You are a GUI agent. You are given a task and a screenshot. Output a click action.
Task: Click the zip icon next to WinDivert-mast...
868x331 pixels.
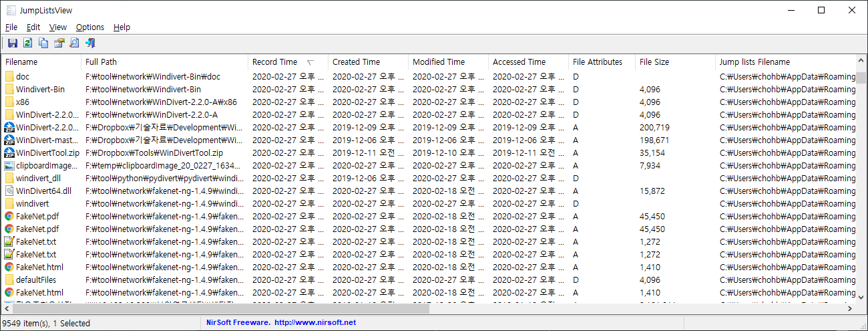9,140
